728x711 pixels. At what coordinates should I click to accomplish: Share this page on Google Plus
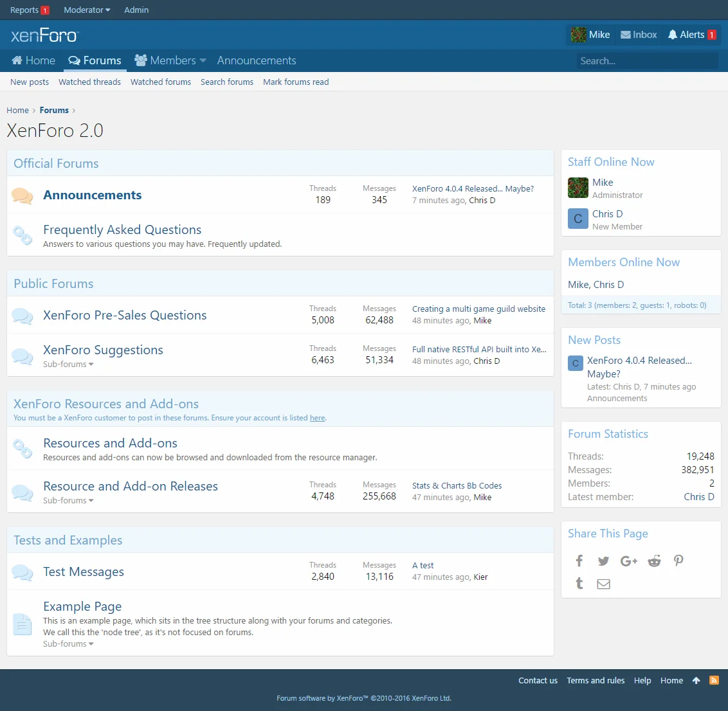click(629, 561)
